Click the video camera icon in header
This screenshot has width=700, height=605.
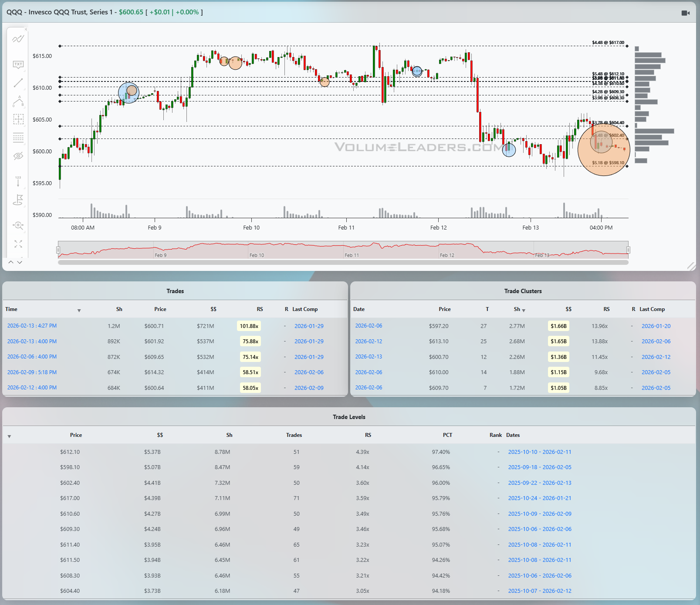685,13
